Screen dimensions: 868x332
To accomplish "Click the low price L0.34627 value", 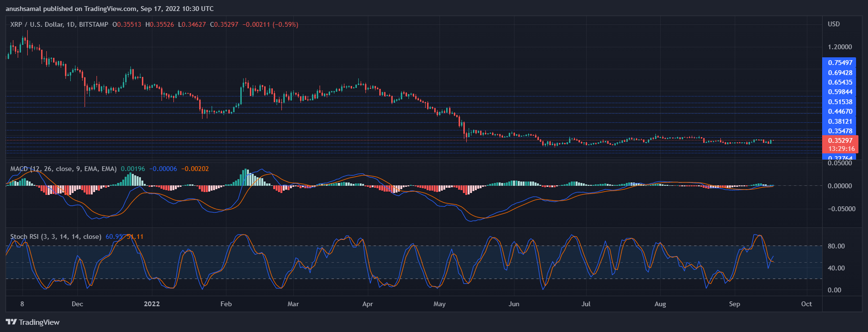I will 192,24.
